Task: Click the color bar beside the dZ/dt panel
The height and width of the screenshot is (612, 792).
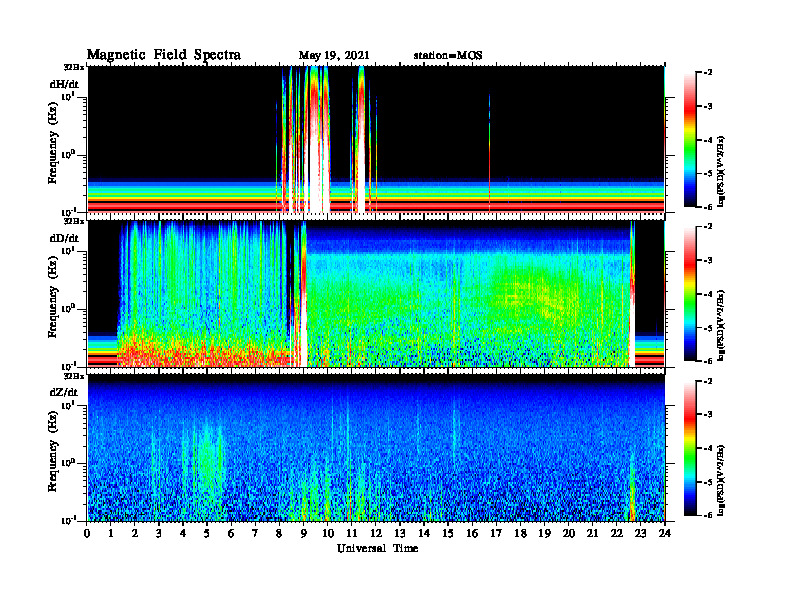Action: coord(689,448)
